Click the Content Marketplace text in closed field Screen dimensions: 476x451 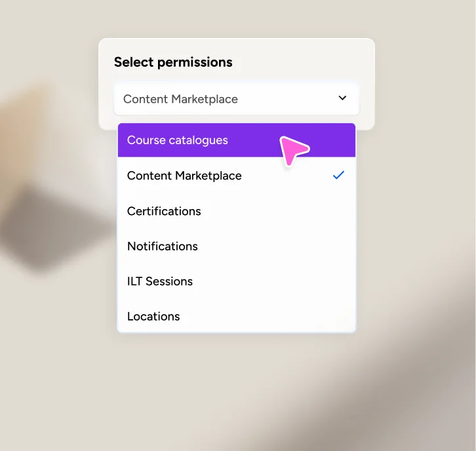[180, 99]
